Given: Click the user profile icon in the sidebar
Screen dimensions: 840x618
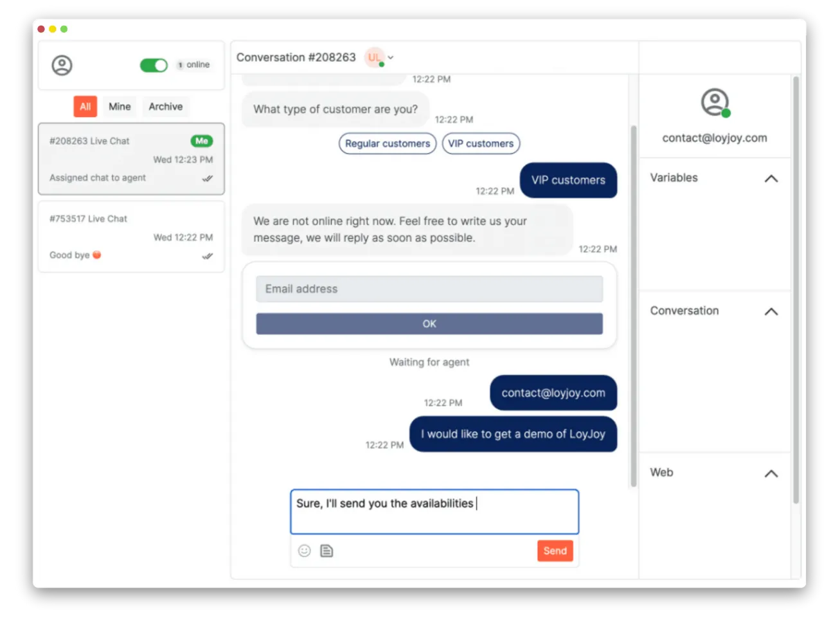Looking at the screenshot, I should 62,65.
